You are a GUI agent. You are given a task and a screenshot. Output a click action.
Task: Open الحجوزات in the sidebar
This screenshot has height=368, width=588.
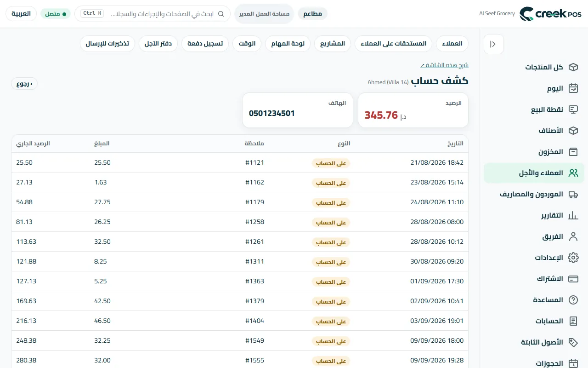click(x=534, y=363)
